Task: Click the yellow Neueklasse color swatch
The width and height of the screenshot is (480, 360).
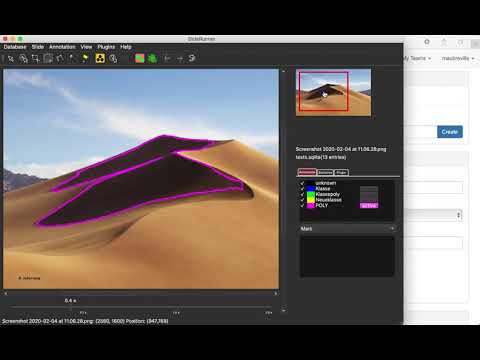Action: (x=310, y=200)
